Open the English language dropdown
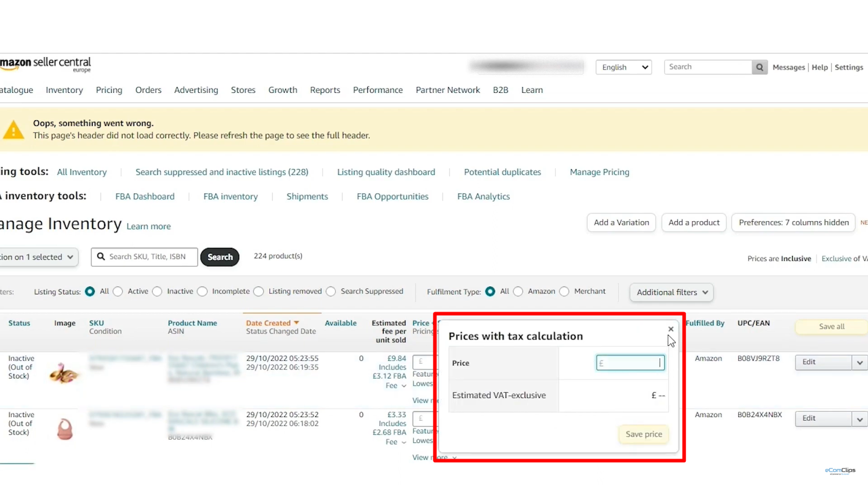This screenshot has width=868, height=488. (624, 67)
